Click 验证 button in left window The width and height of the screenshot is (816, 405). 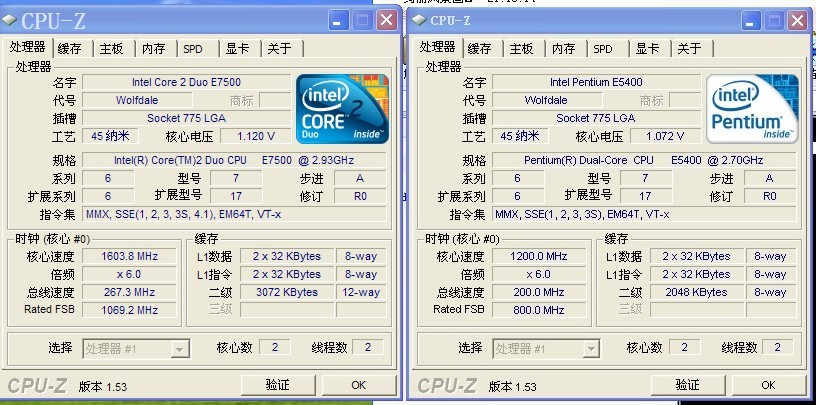(x=279, y=385)
